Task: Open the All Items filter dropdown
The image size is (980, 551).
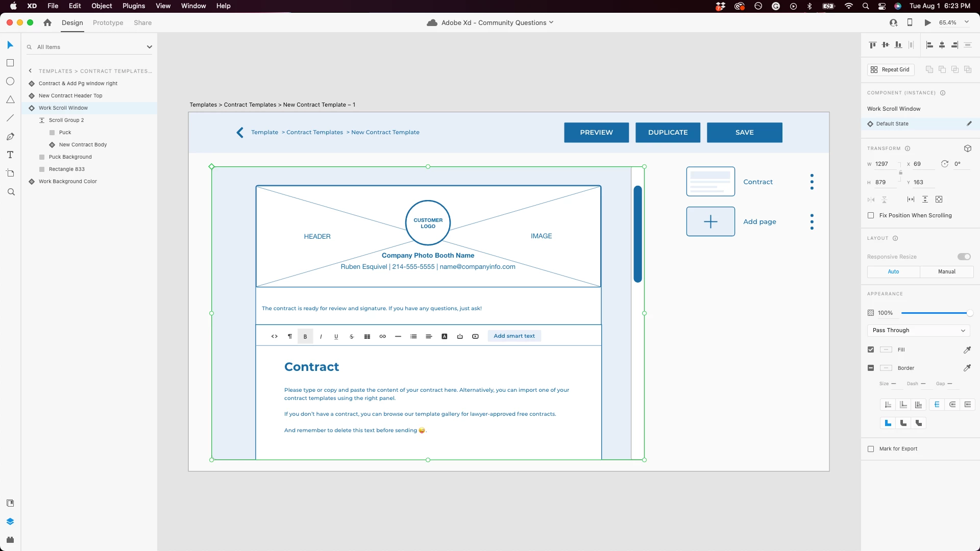Action: point(149,47)
